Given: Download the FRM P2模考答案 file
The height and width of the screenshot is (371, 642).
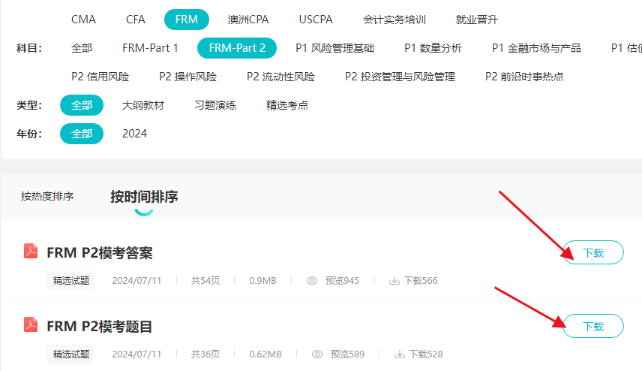Looking at the screenshot, I should coord(593,253).
